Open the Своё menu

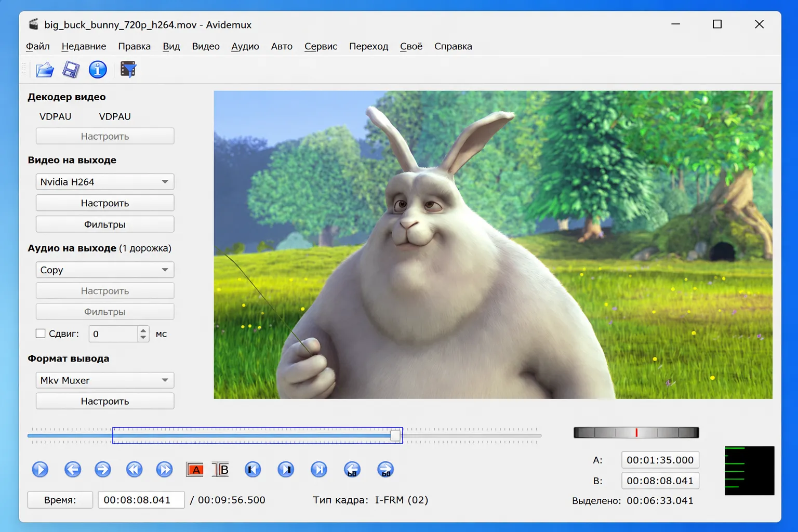[411, 46]
